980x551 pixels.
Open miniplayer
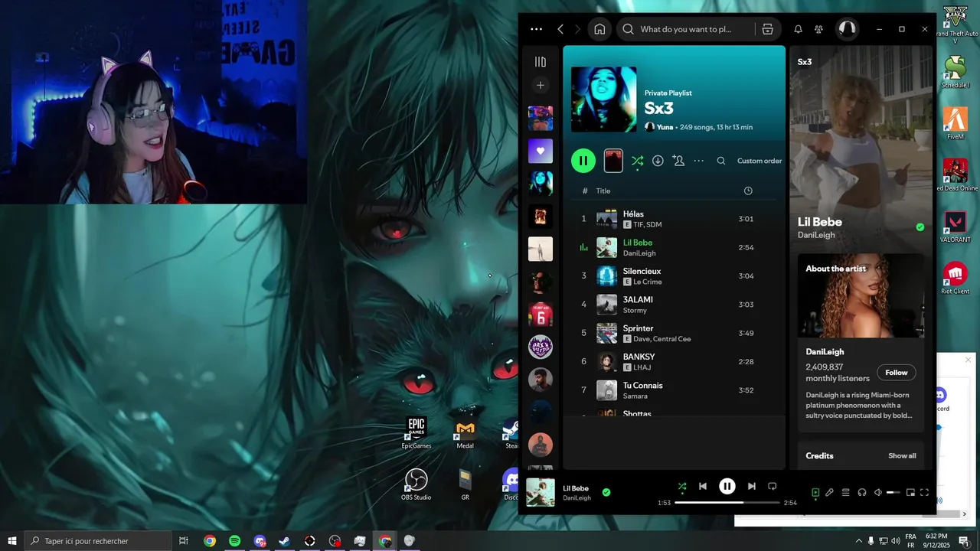click(910, 493)
